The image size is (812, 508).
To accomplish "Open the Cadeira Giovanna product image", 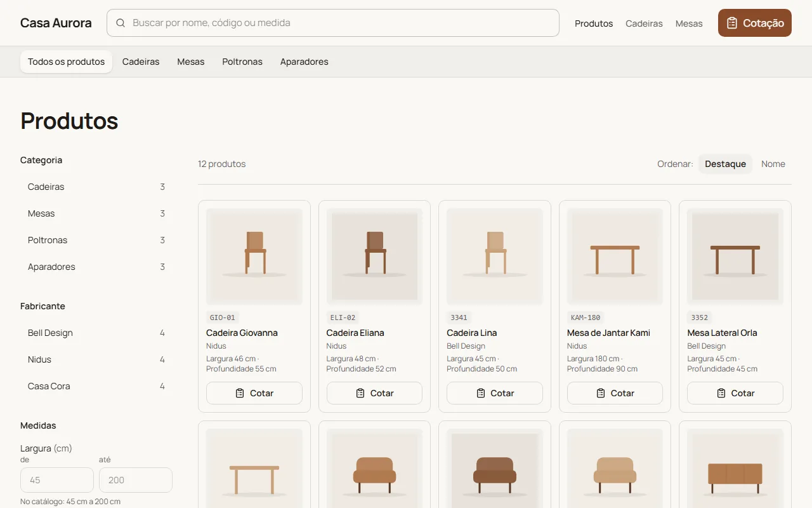I will click(x=254, y=257).
